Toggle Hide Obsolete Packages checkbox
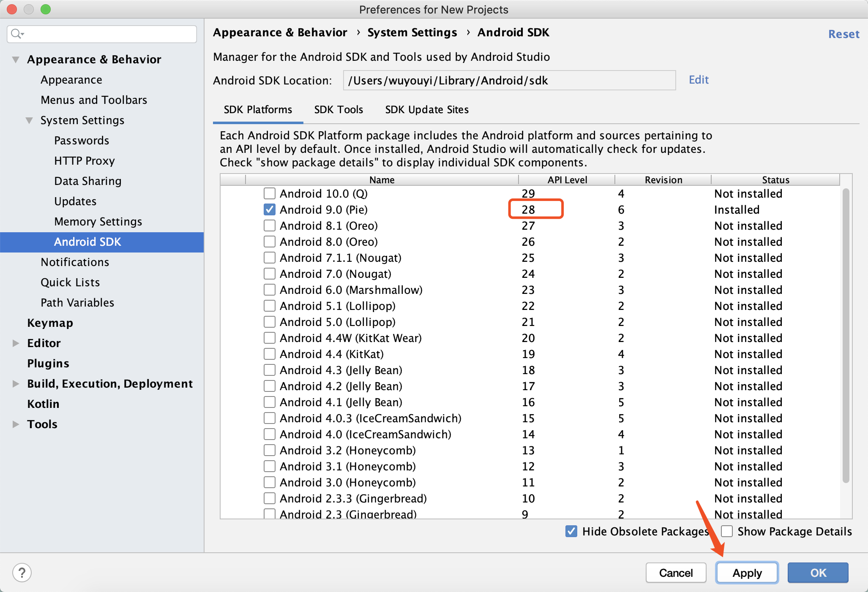 pos(571,531)
